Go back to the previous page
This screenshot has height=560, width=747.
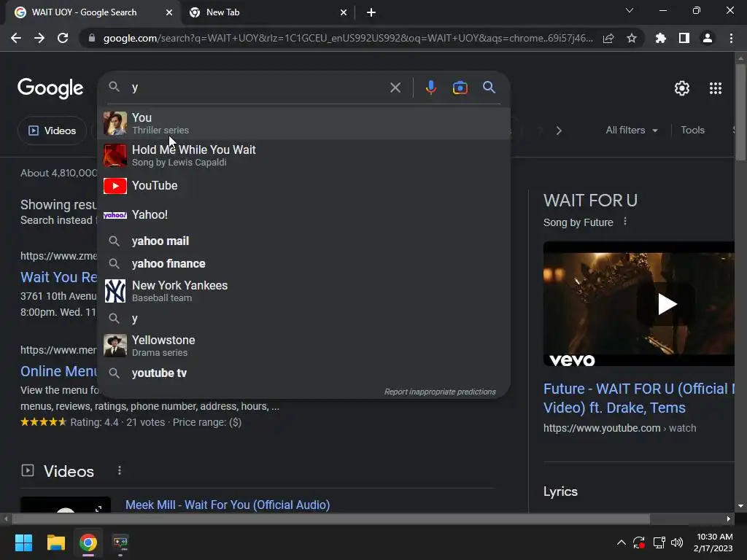(16, 38)
